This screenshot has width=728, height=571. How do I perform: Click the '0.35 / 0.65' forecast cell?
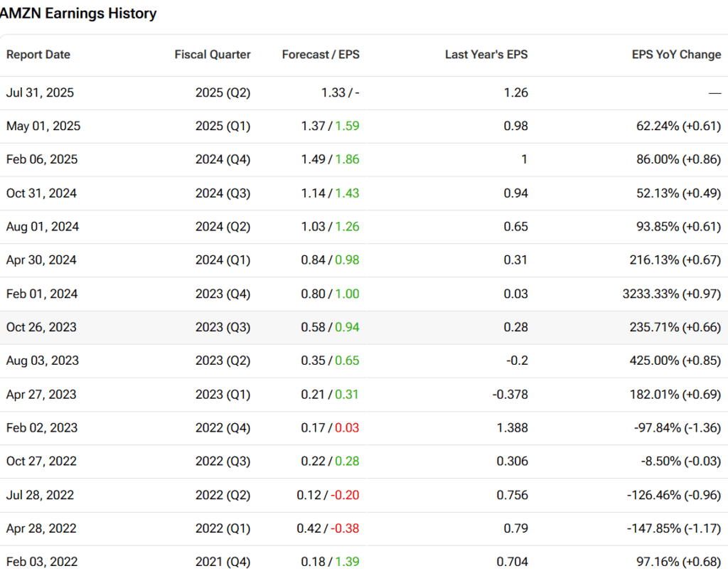tap(330, 361)
